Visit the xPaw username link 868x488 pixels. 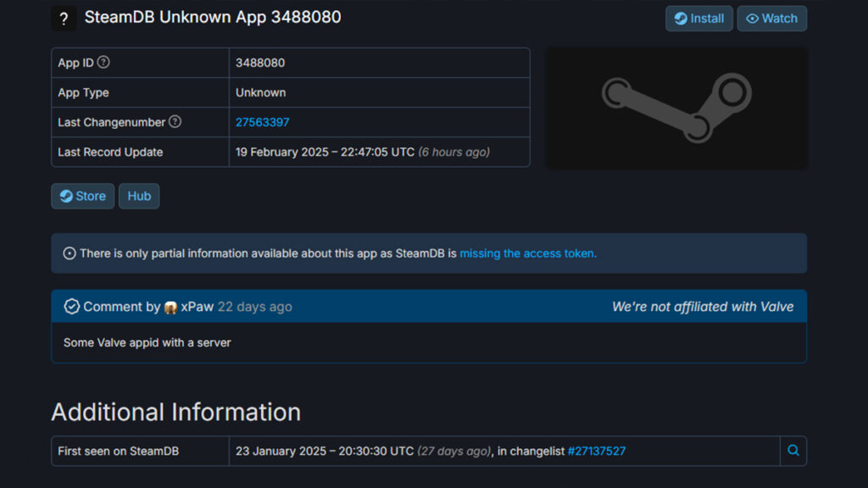pos(198,307)
